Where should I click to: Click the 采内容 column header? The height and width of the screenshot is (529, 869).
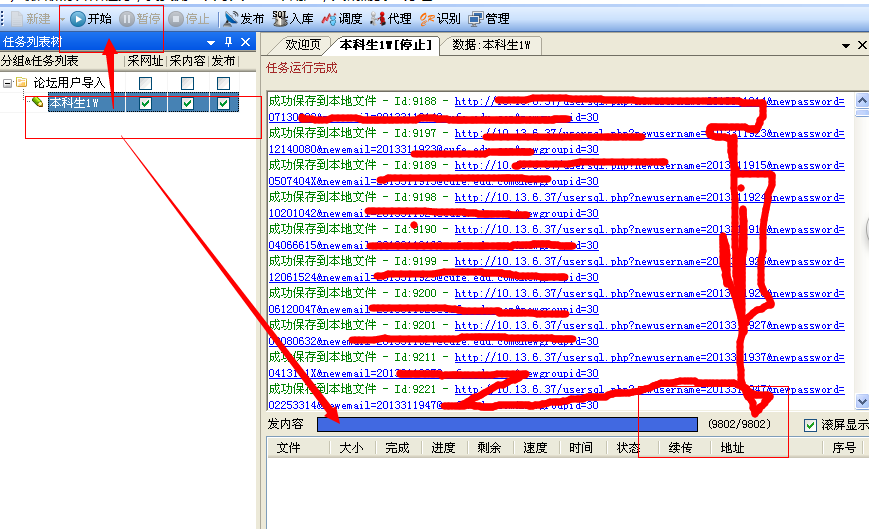(x=187, y=61)
